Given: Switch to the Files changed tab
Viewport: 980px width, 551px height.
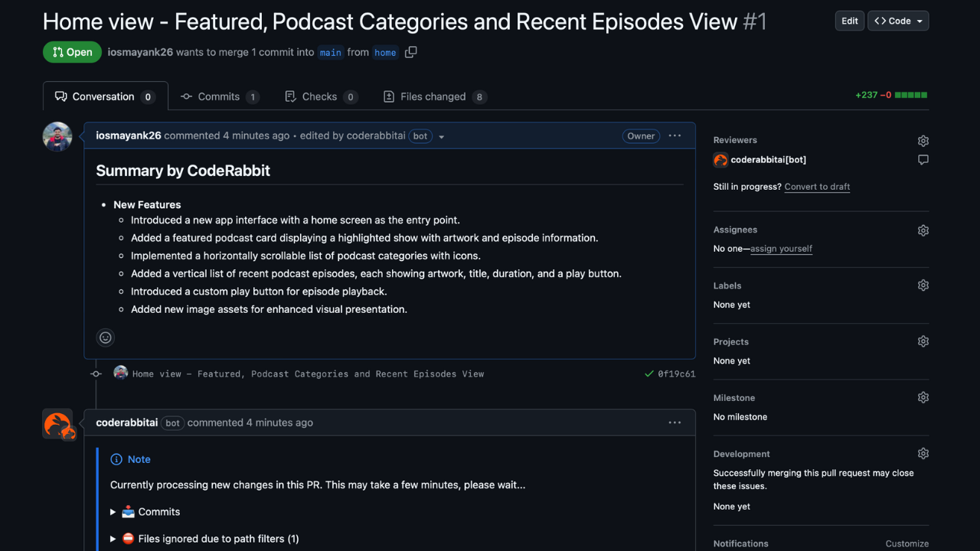Looking at the screenshot, I should coord(434,96).
